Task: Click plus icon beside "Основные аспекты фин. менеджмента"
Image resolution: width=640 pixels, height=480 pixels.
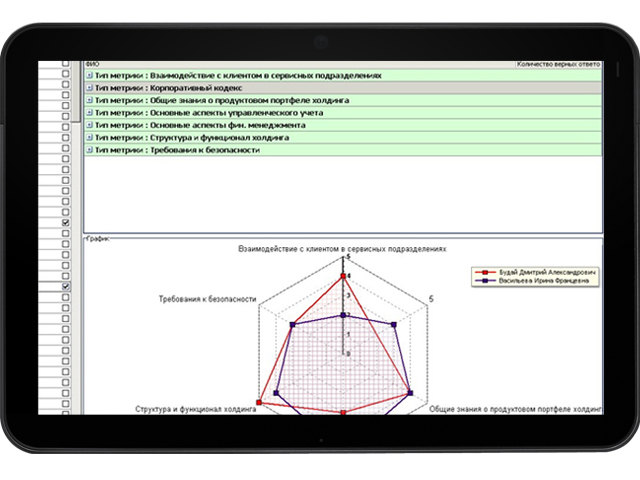Action: (x=90, y=125)
